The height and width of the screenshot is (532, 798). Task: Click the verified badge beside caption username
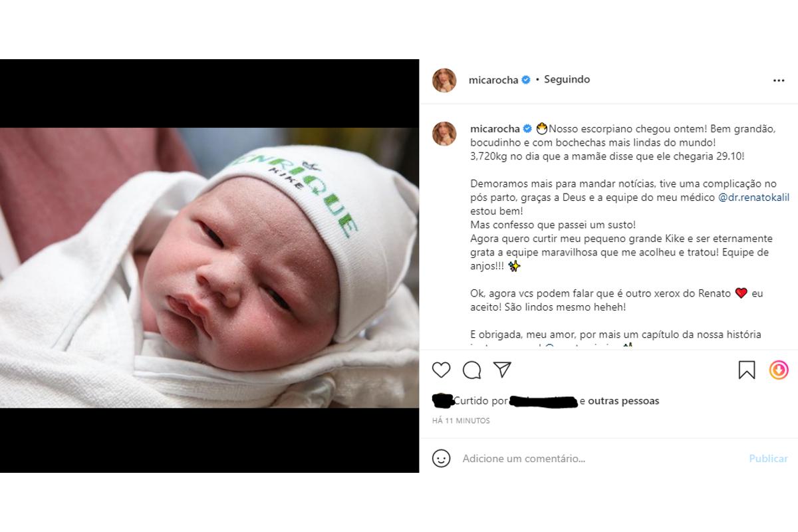[525, 128]
